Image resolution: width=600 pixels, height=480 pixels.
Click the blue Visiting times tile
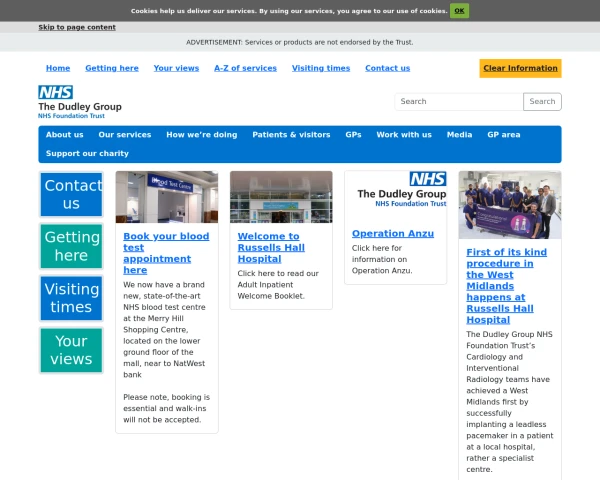coord(72,298)
